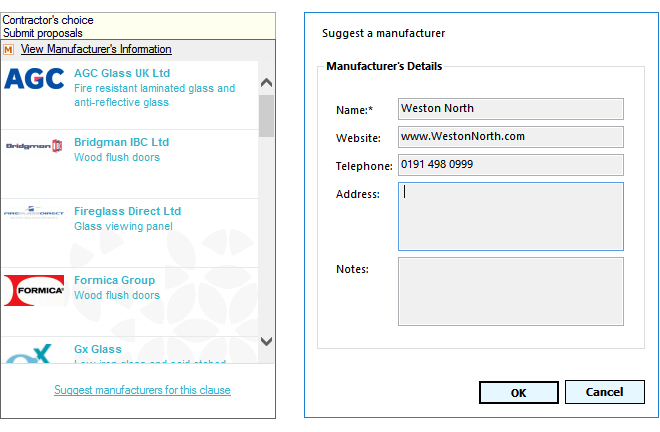Click the Telephone field
The image size is (660, 432).
click(x=511, y=165)
